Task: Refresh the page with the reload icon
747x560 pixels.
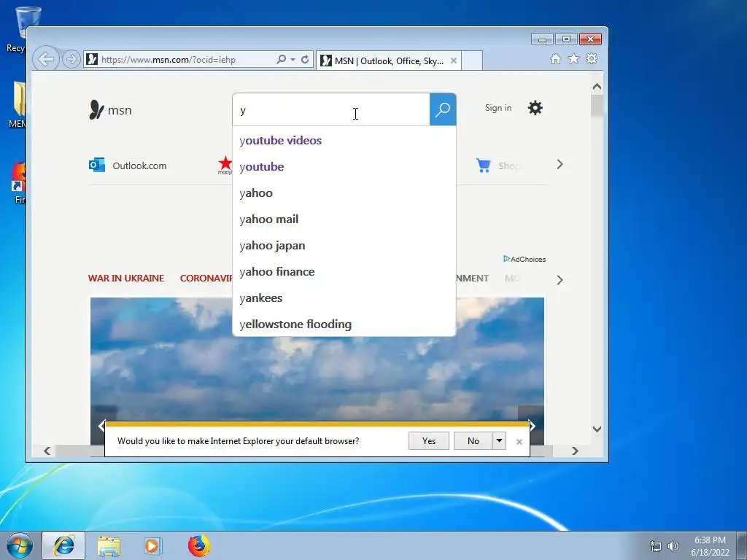Action: [305, 60]
